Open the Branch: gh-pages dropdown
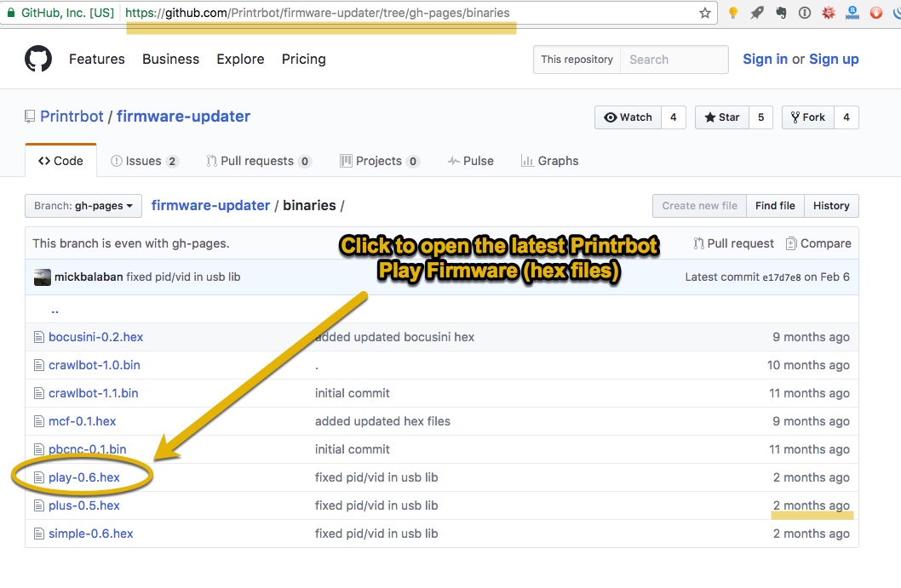 (x=82, y=205)
